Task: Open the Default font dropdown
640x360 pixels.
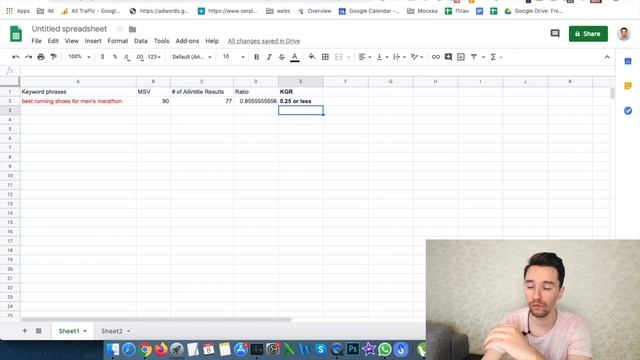Action: (x=191, y=57)
